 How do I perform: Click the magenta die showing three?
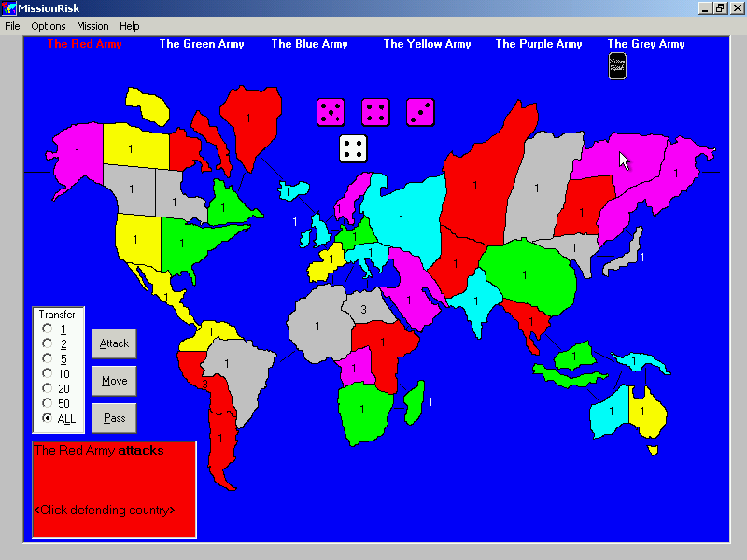pyautogui.click(x=420, y=112)
